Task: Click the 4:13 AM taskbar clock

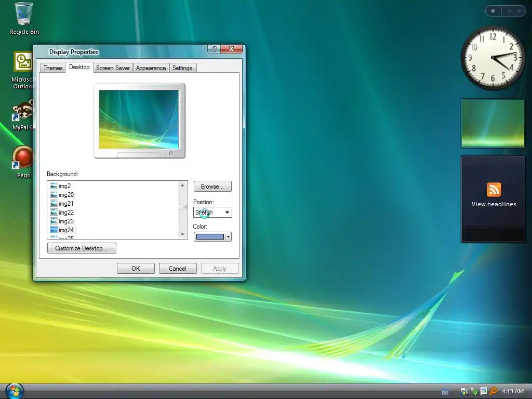Action: [x=513, y=391]
